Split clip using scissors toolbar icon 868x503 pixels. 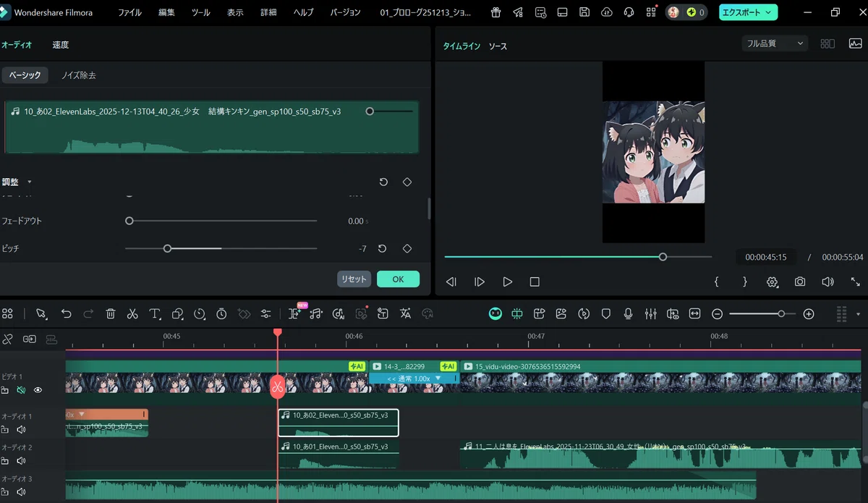coord(132,314)
